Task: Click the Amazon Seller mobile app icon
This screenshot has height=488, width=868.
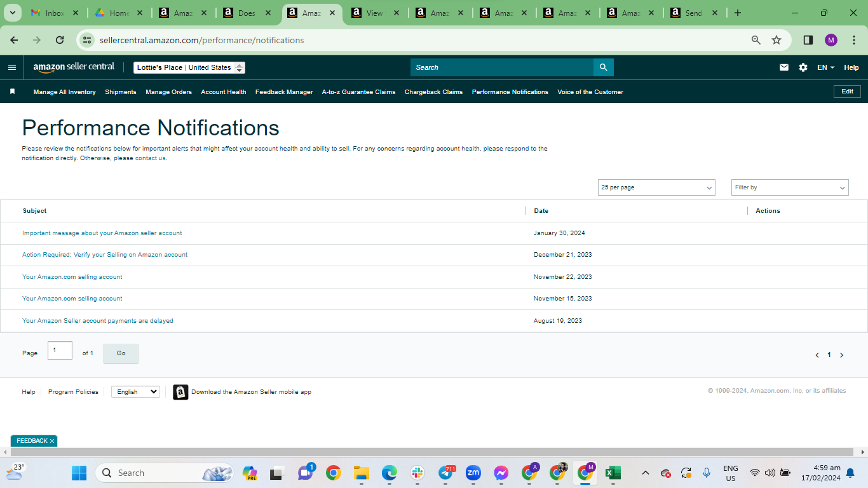Action: [180, 392]
